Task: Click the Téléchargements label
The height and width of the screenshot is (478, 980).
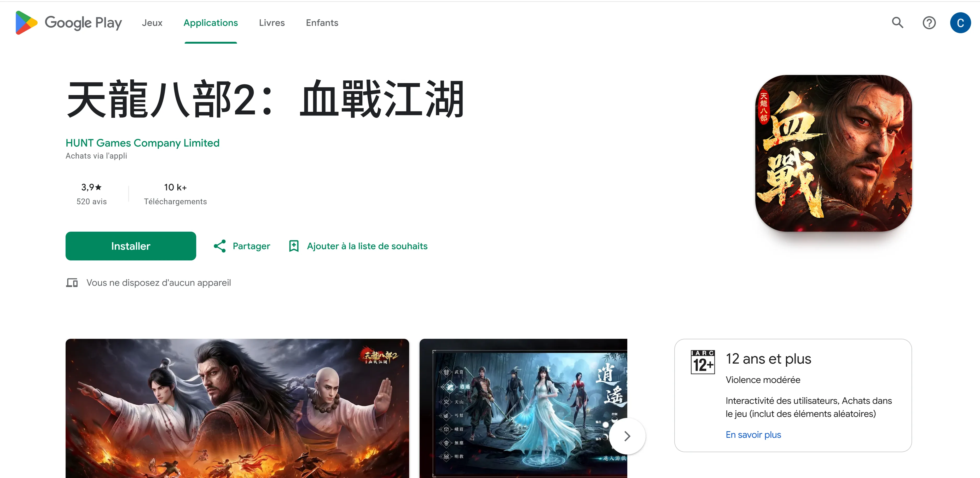Action: [175, 202]
